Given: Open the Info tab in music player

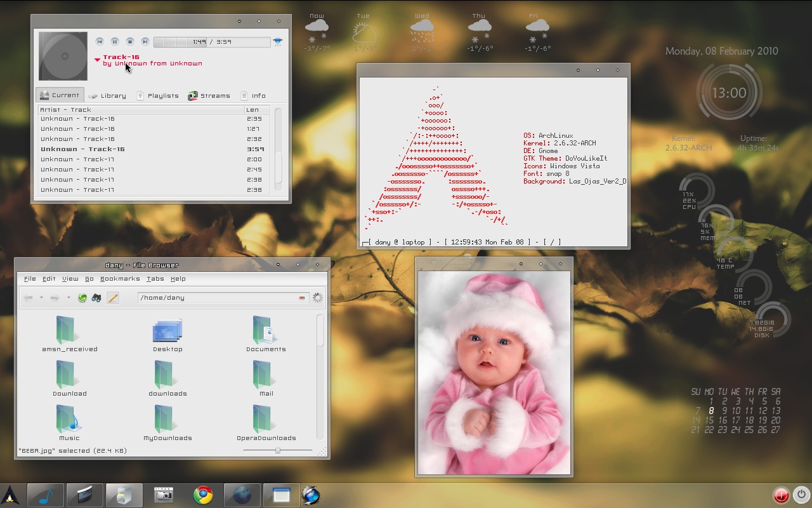Looking at the screenshot, I should click(253, 96).
